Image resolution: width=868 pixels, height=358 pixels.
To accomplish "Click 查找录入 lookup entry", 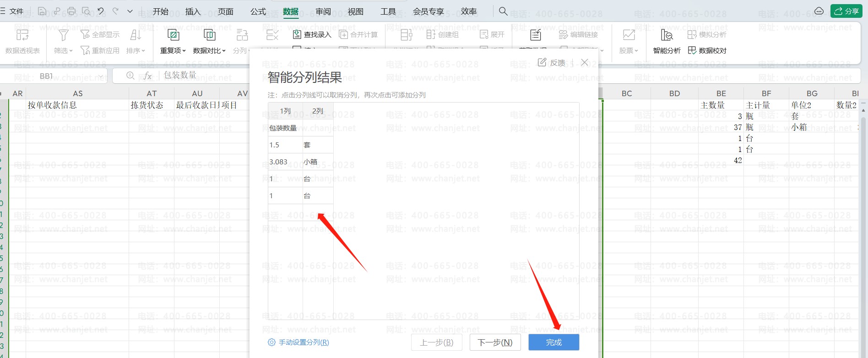I will click(312, 34).
